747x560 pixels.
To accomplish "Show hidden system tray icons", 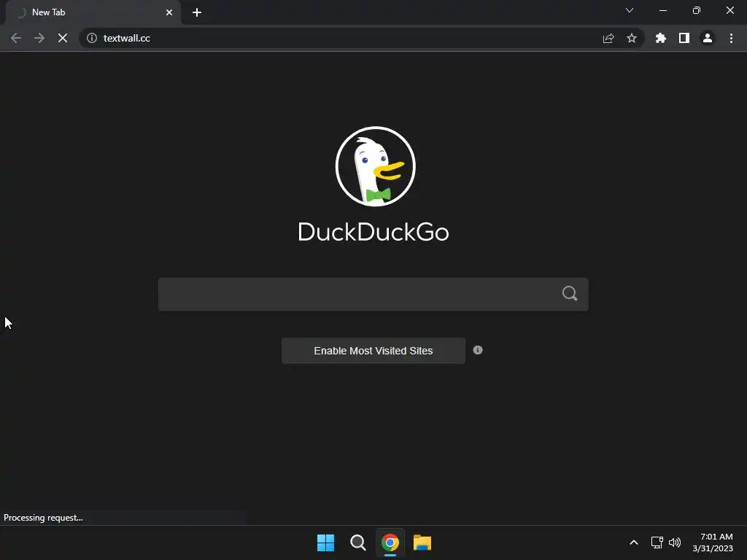I will point(634,542).
